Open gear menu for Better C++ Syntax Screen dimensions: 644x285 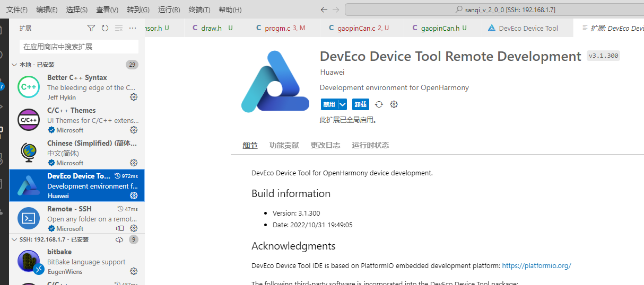coord(134,97)
